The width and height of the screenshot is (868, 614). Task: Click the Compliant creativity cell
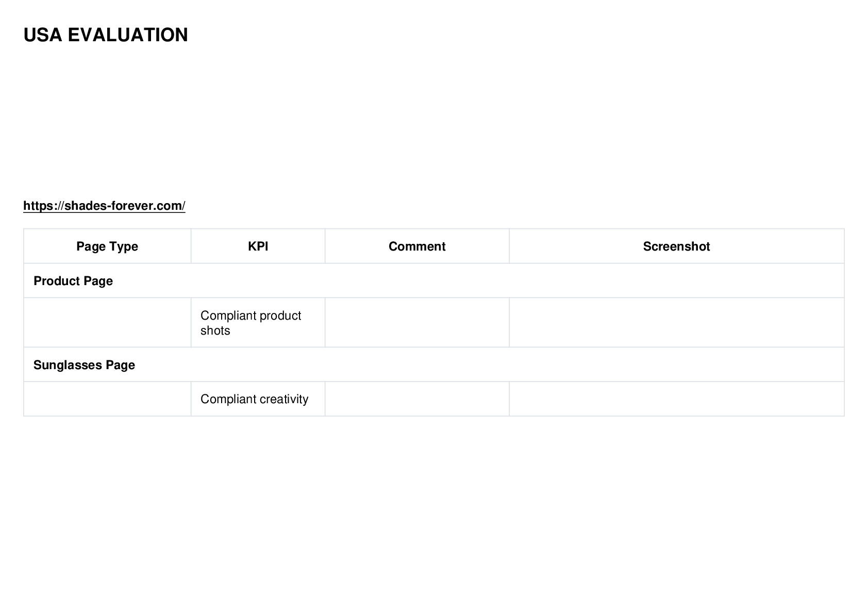(x=258, y=399)
